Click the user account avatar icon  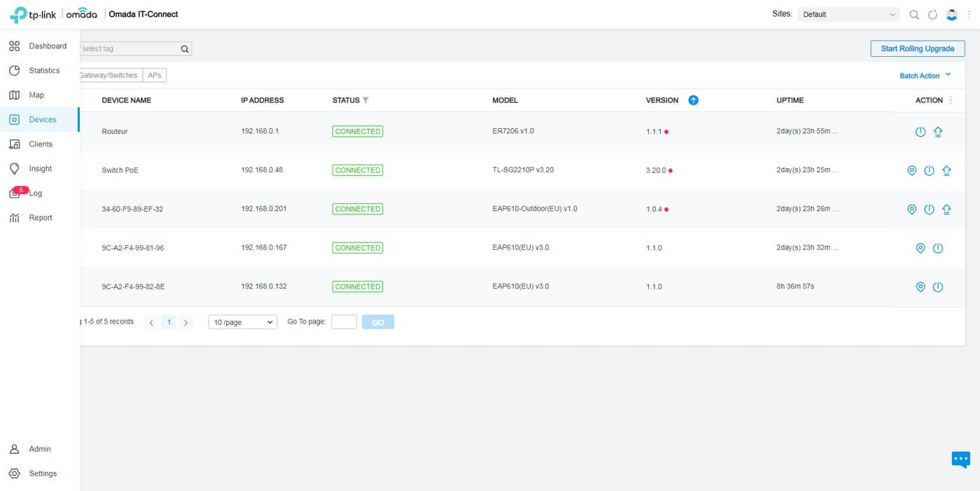pos(951,15)
